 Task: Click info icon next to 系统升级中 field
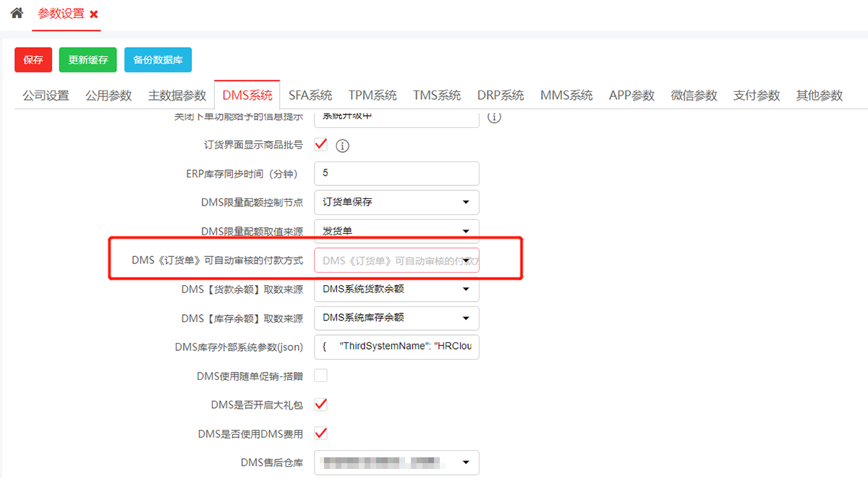(x=495, y=117)
